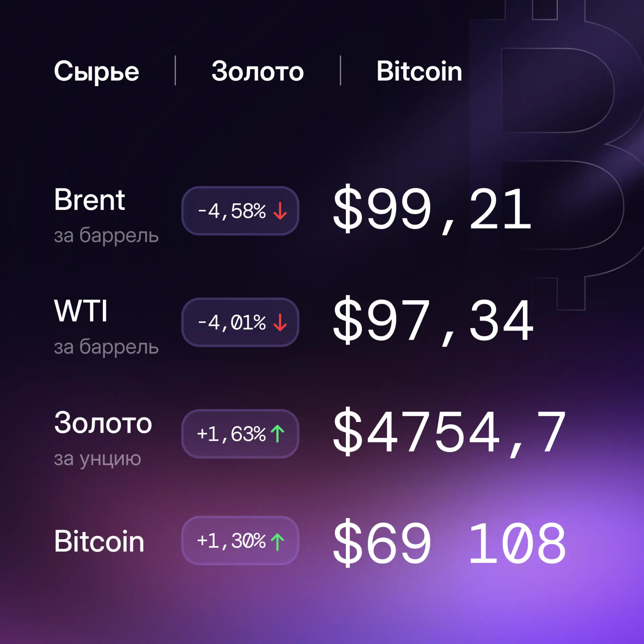
Task: Click the $99,21 Brent price
Action: tap(432, 209)
